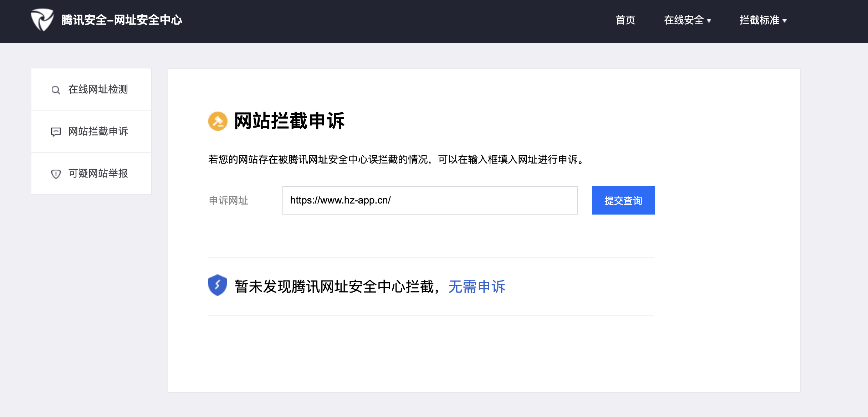Expand the 在线安全 dropdown arrow
868x417 pixels.
pyautogui.click(x=709, y=21)
